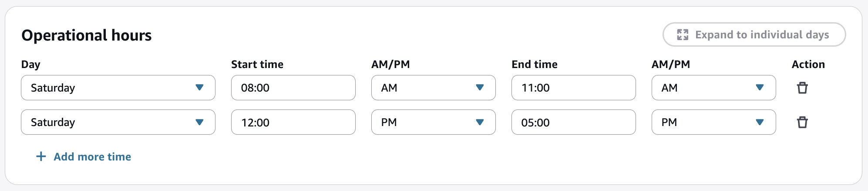Focus the 05:00 end time field
The image size is (868, 191).
573,122
